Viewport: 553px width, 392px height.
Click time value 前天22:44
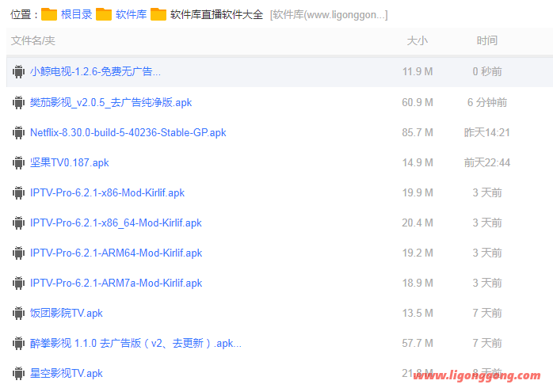[487, 162]
